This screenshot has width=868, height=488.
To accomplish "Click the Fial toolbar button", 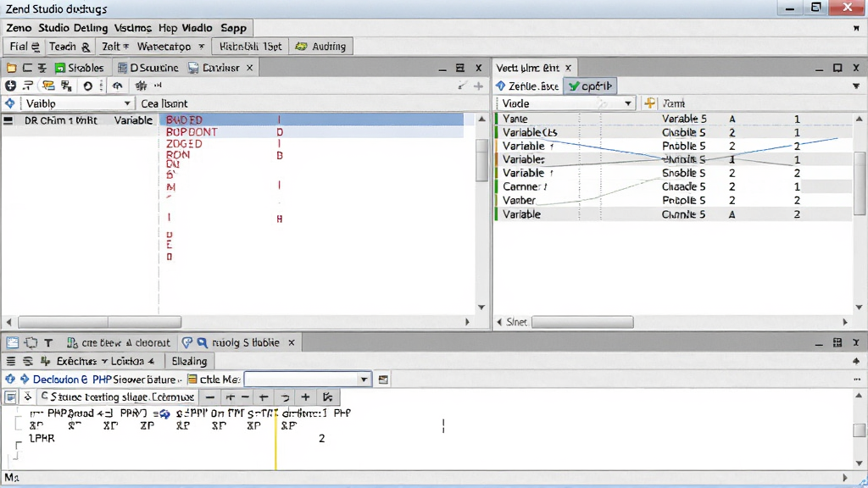I will pyautogui.click(x=25, y=47).
